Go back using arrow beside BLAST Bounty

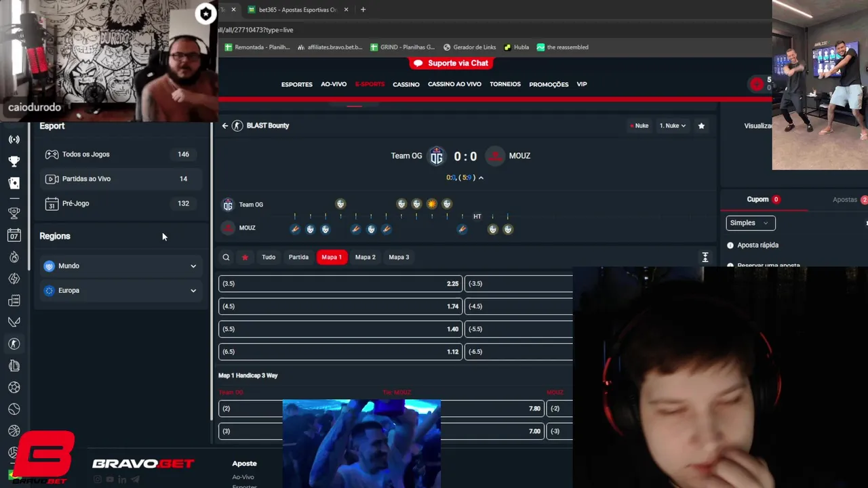tap(225, 125)
